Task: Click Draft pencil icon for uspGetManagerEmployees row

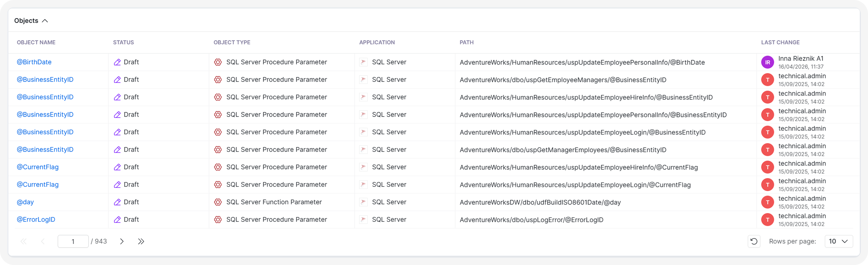Action: point(117,150)
